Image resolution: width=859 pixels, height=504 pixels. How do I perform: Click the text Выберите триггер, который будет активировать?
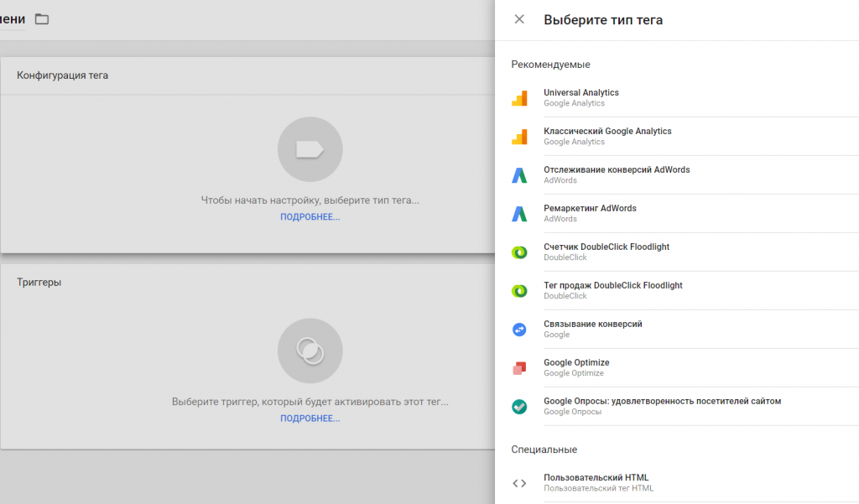pyautogui.click(x=310, y=402)
